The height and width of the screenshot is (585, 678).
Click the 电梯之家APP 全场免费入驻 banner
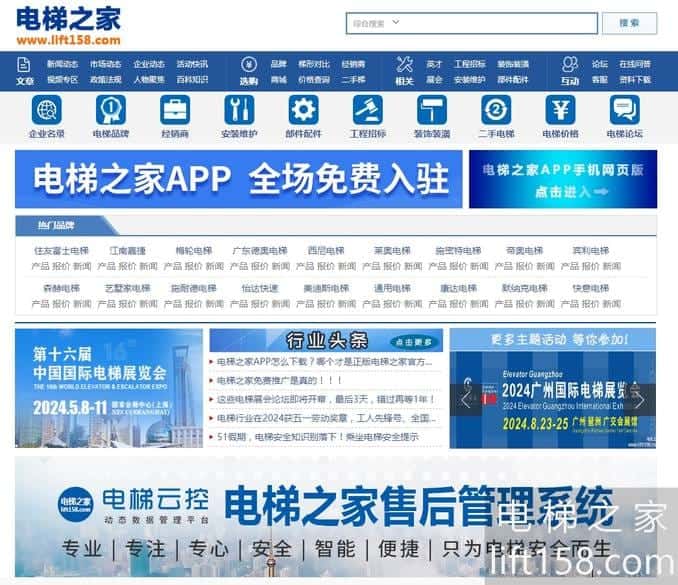239,179
